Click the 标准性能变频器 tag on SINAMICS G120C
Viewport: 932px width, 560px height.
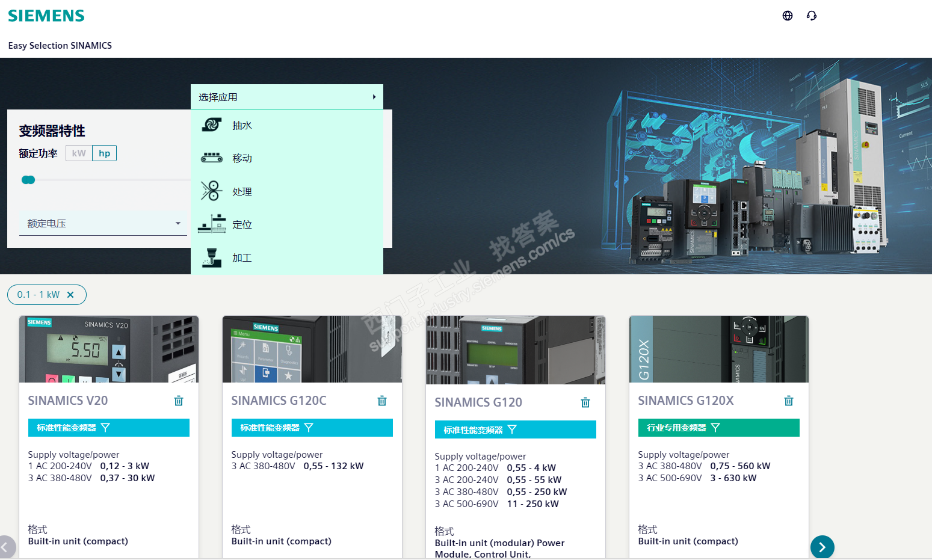(x=312, y=428)
